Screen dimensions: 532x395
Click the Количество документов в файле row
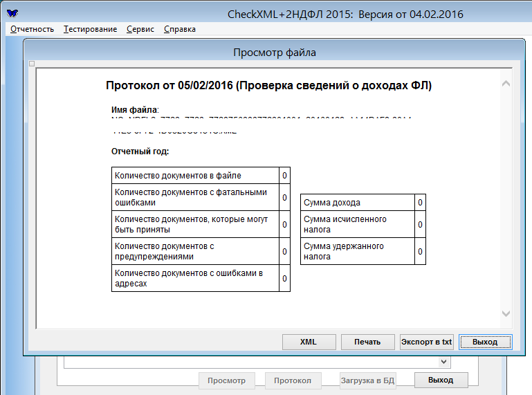pos(195,176)
